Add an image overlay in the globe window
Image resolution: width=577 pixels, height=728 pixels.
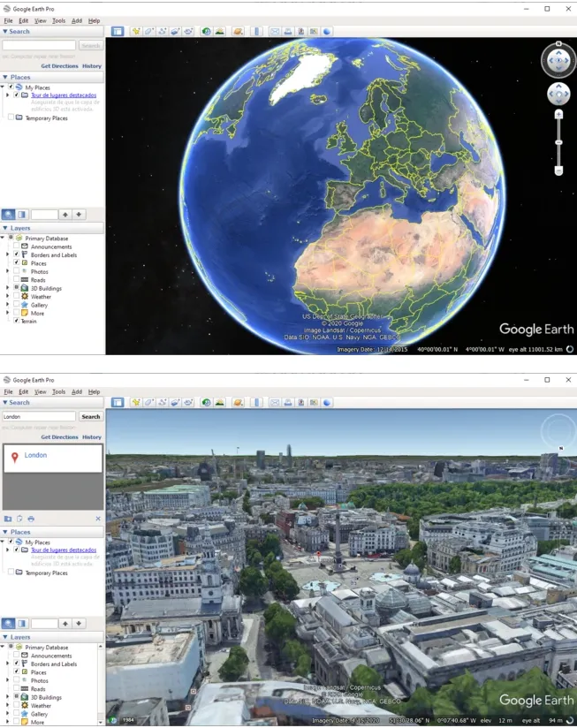click(x=175, y=32)
